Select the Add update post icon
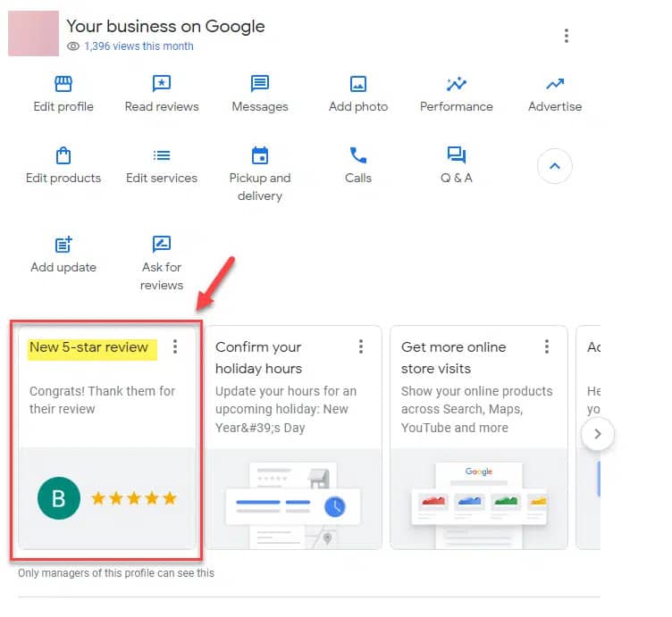This screenshot has width=672, height=617. (63, 245)
